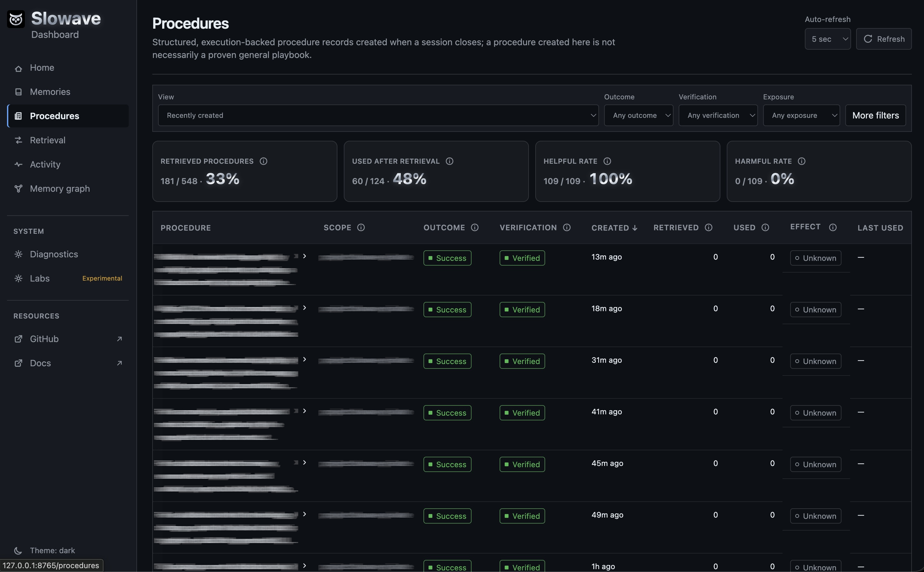Click info icon next to Effect column
The width and height of the screenshot is (924, 572).
click(833, 227)
